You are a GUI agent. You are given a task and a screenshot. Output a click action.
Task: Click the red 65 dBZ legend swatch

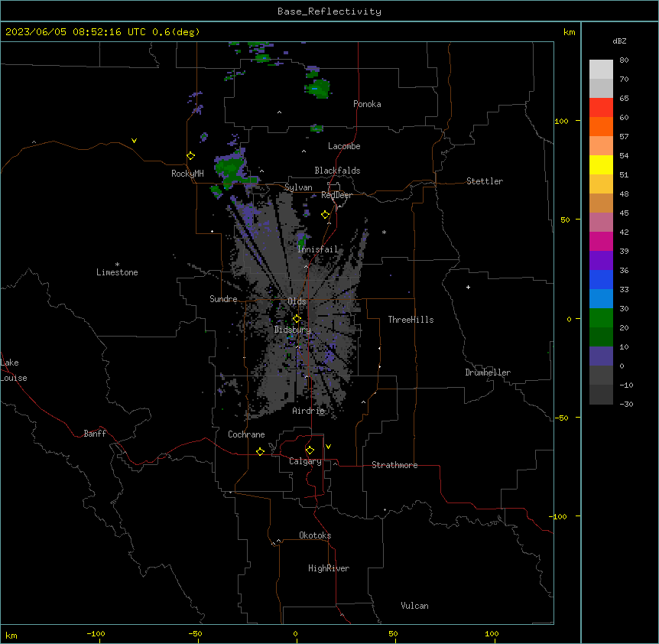coord(601,107)
